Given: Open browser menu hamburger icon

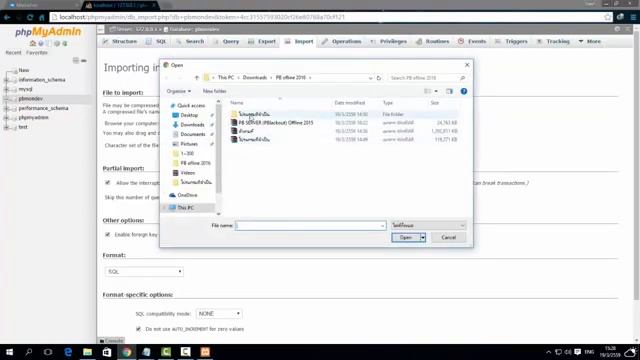Looking at the screenshot, I should tap(633, 17).
